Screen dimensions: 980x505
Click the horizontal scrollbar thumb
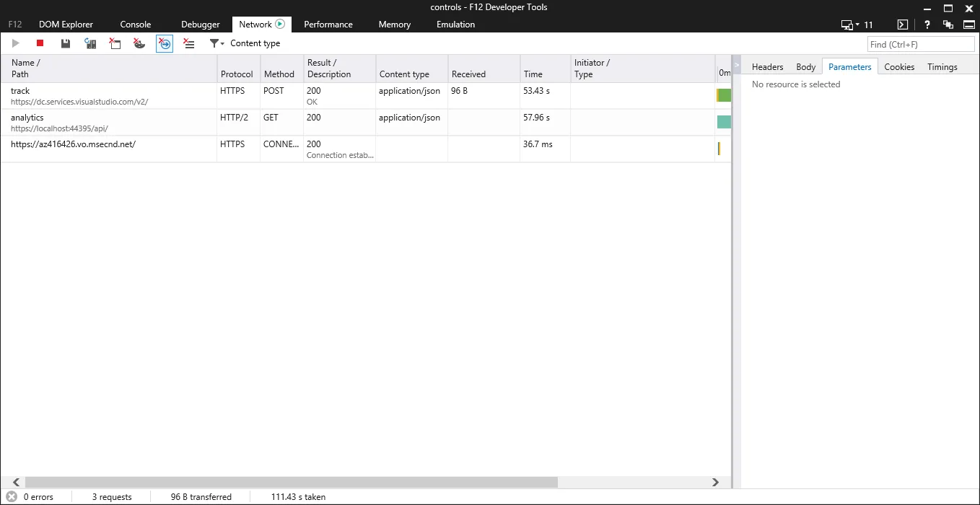(292, 482)
